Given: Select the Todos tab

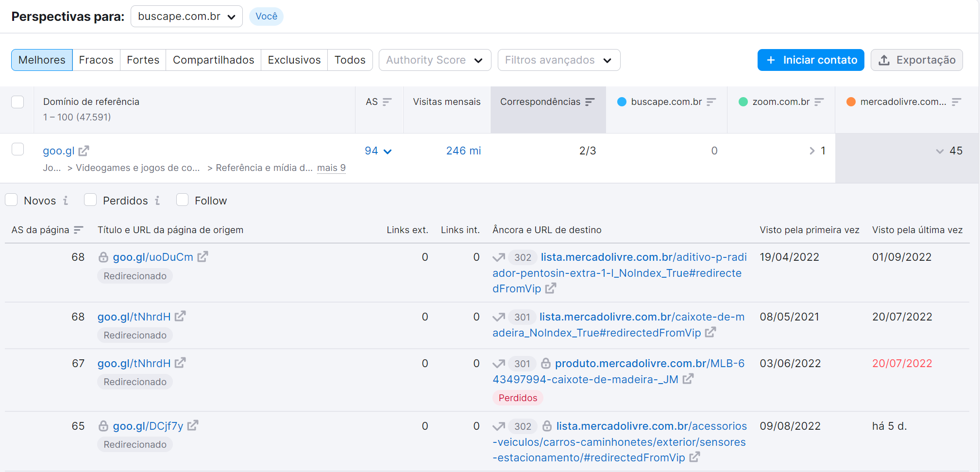Looking at the screenshot, I should point(350,60).
